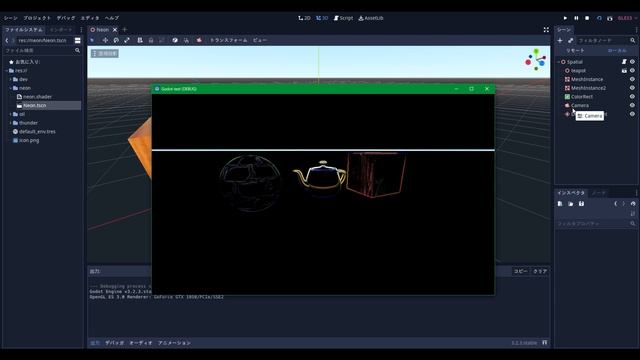Add a new scene tab with plus

(x=124, y=29)
